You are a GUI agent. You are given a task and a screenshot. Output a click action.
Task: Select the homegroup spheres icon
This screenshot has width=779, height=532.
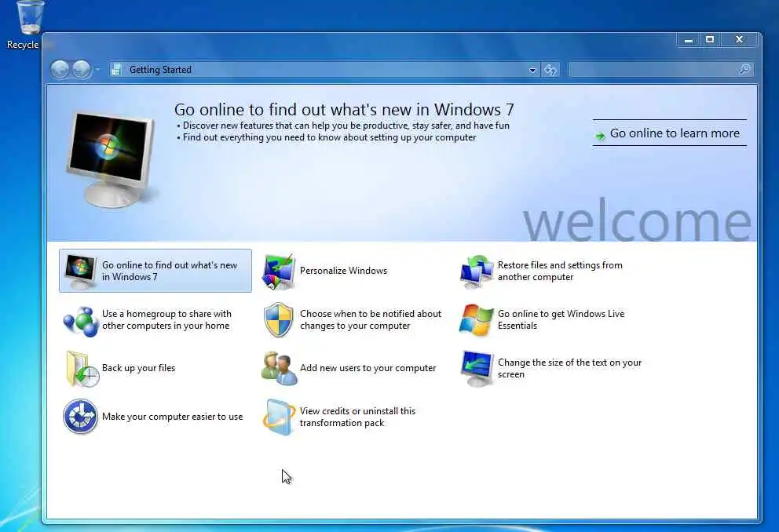[80, 321]
